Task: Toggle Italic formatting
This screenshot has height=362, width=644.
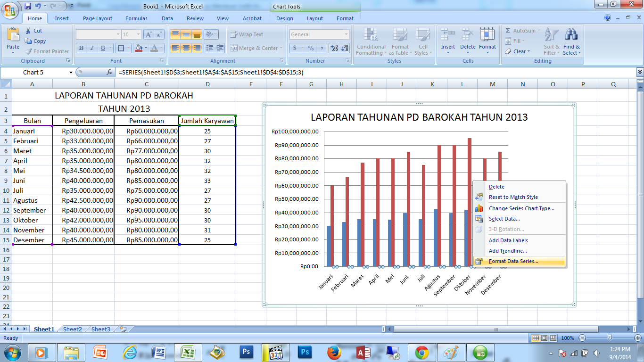Action: [91, 48]
